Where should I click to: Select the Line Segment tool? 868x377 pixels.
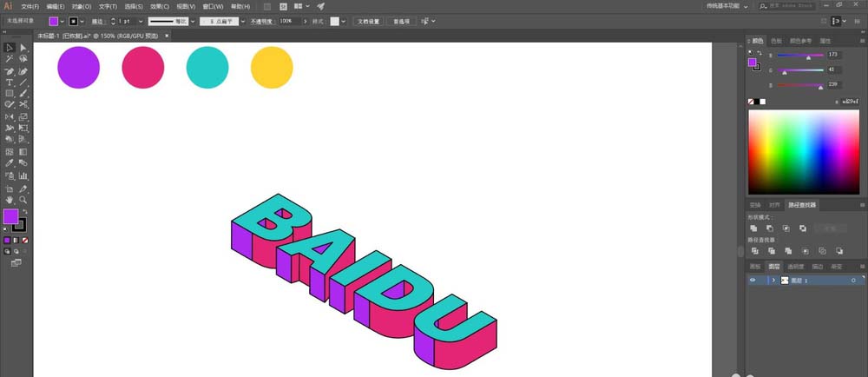(x=23, y=83)
